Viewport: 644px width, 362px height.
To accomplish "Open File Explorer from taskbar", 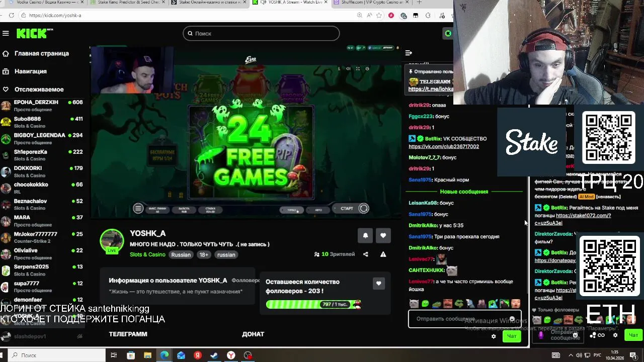I will pyautogui.click(x=147, y=355).
